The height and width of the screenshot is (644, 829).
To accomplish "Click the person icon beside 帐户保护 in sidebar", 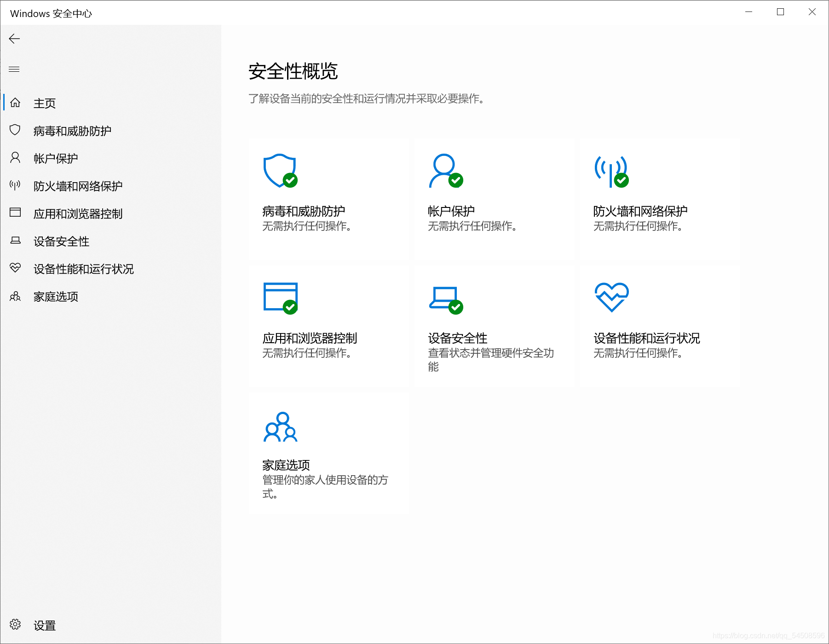I will [x=15, y=158].
